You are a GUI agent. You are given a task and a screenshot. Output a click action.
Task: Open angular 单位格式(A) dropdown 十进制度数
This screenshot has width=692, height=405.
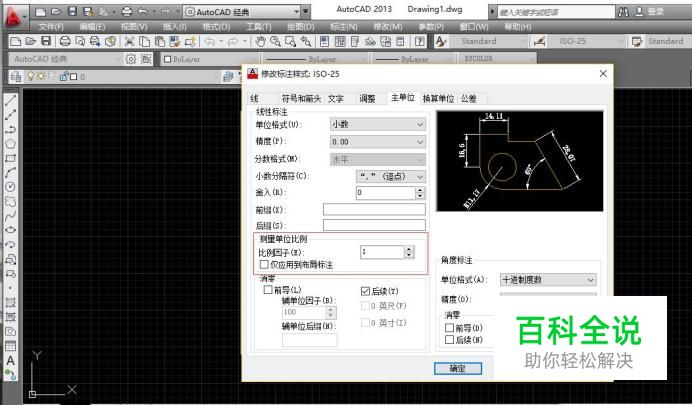pos(548,280)
